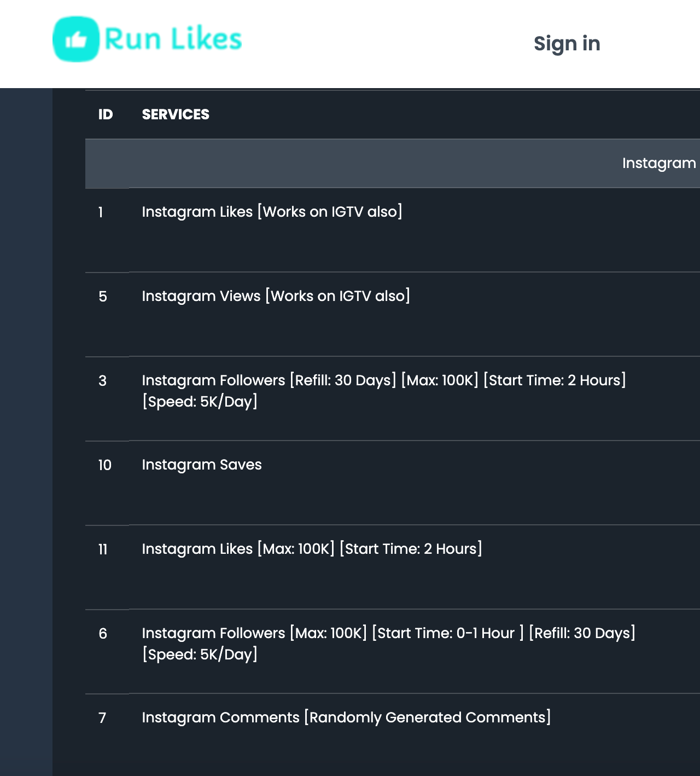Image resolution: width=700 pixels, height=776 pixels.
Task: Select Instagram Likes [Works on IGTV also] service
Action: pyautogui.click(x=272, y=212)
